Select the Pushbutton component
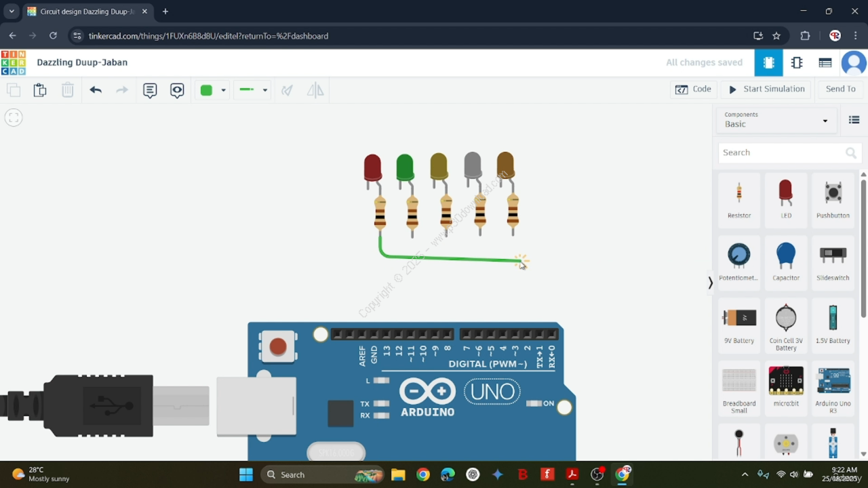The image size is (868, 488). tap(833, 199)
